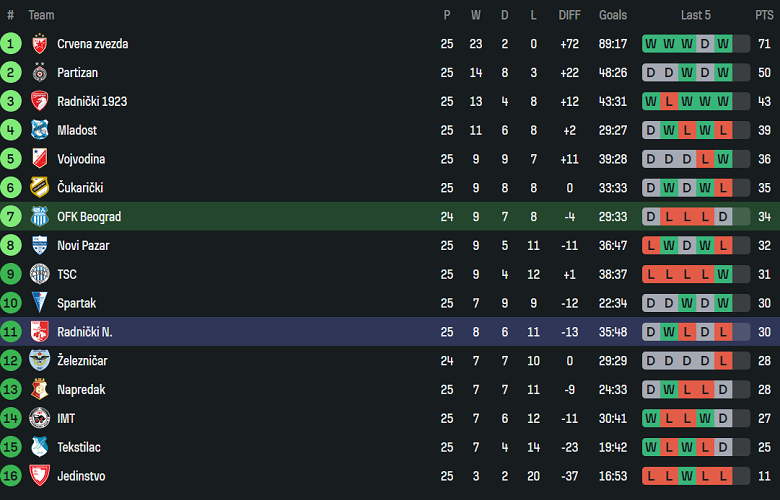Click the TSC team logo
This screenshot has width=780, height=500.
(x=39, y=274)
